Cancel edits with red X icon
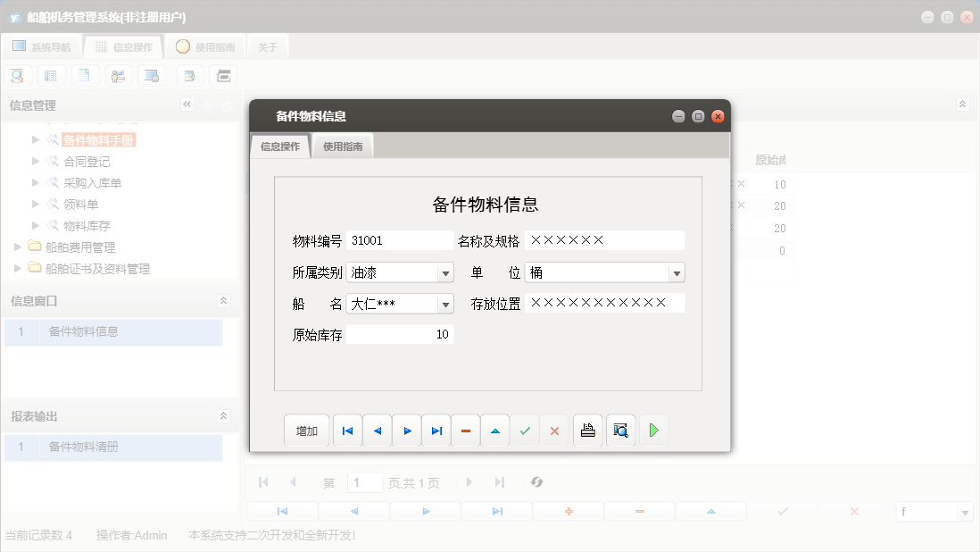The image size is (980, 552). tap(554, 430)
